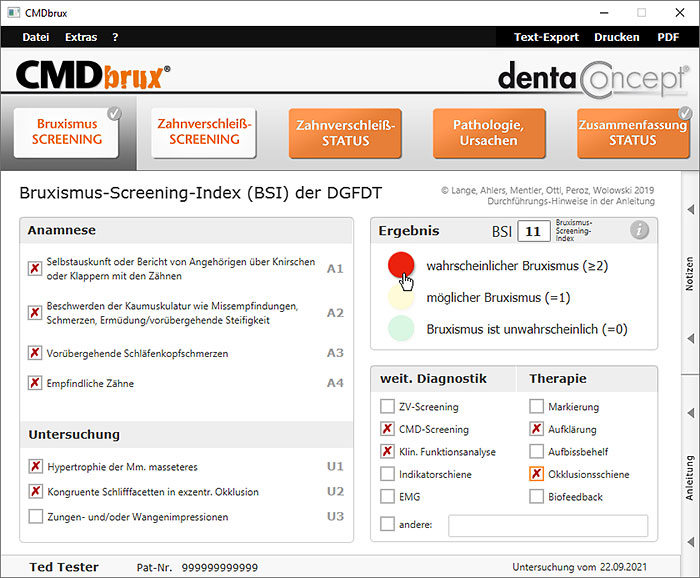Select the Bruxismus SCREENING tab

pos(67,133)
